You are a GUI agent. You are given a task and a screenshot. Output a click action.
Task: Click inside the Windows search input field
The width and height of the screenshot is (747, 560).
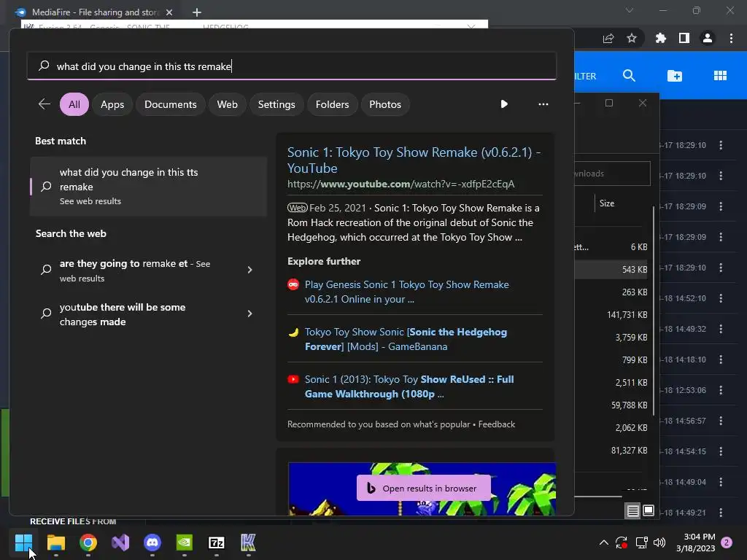(x=292, y=66)
